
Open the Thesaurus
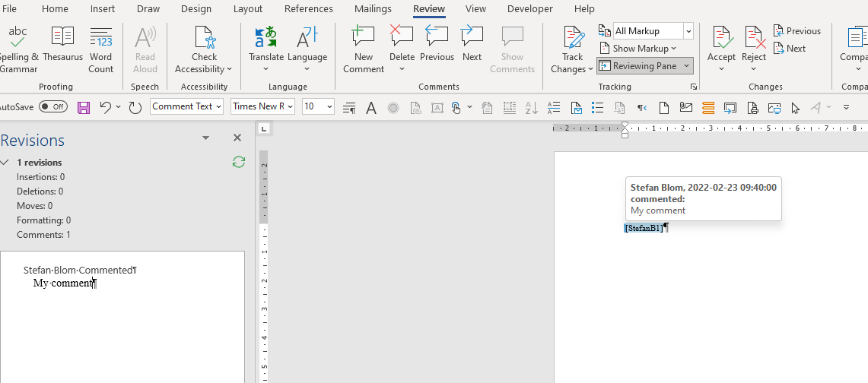pyautogui.click(x=62, y=44)
